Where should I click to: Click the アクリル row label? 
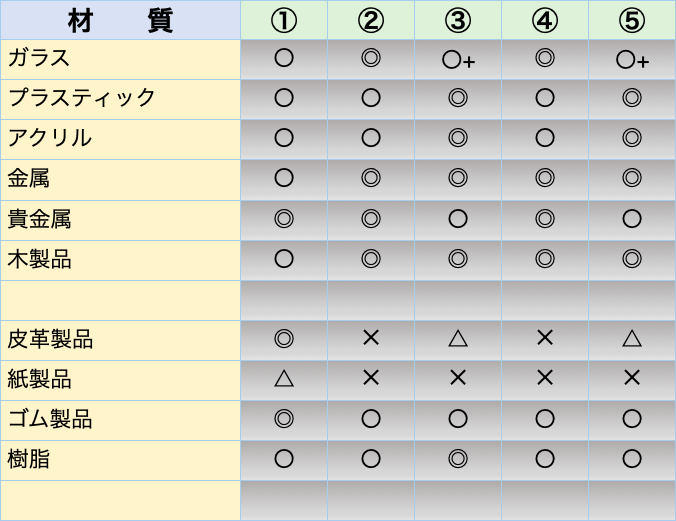[50, 139]
